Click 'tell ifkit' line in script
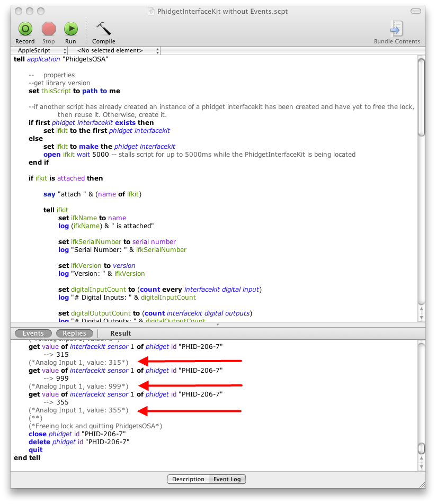This screenshot has height=504, width=436. tap(56, 210)
